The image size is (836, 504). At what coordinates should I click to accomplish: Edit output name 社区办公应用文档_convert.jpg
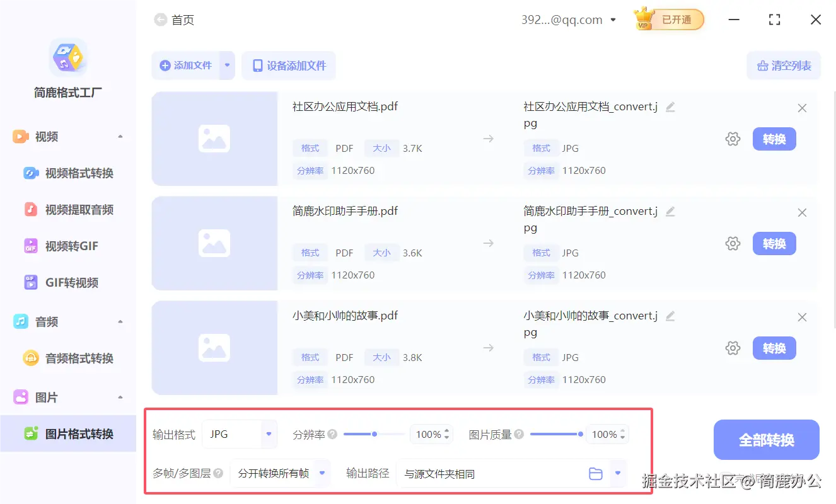(x=670, y=107)
